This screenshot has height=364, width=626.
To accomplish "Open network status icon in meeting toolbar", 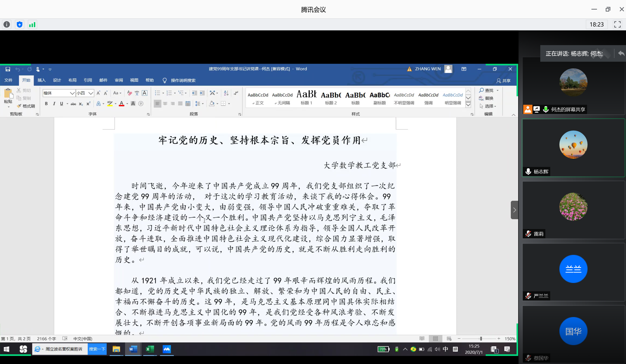I will 32,25.
